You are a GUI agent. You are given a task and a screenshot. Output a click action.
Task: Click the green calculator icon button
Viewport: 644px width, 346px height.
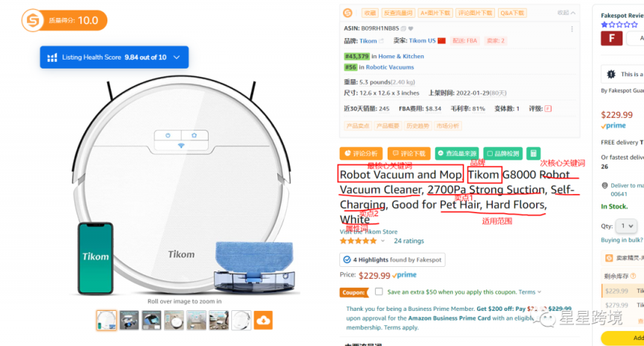pyautogui.click(x=533, y=154)
